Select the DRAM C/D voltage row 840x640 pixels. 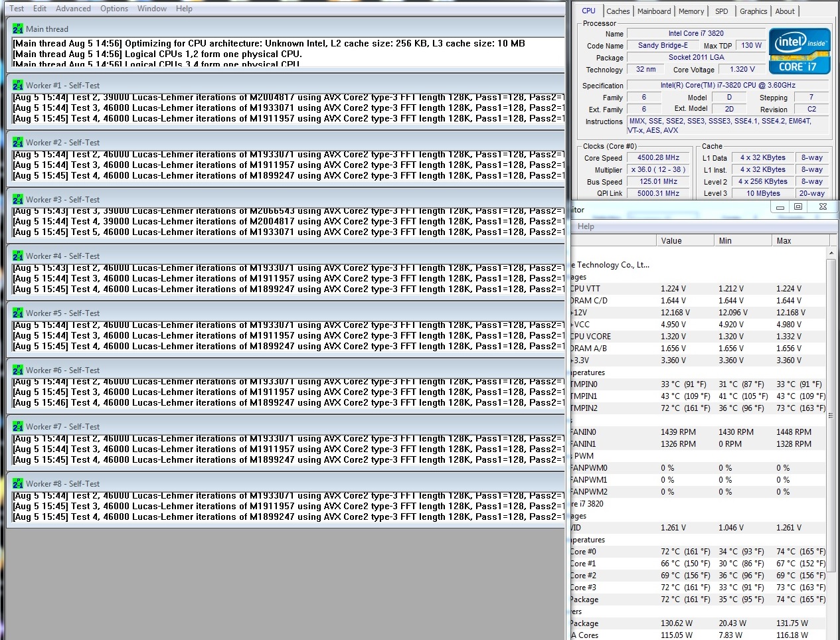[x=699, y=301]
